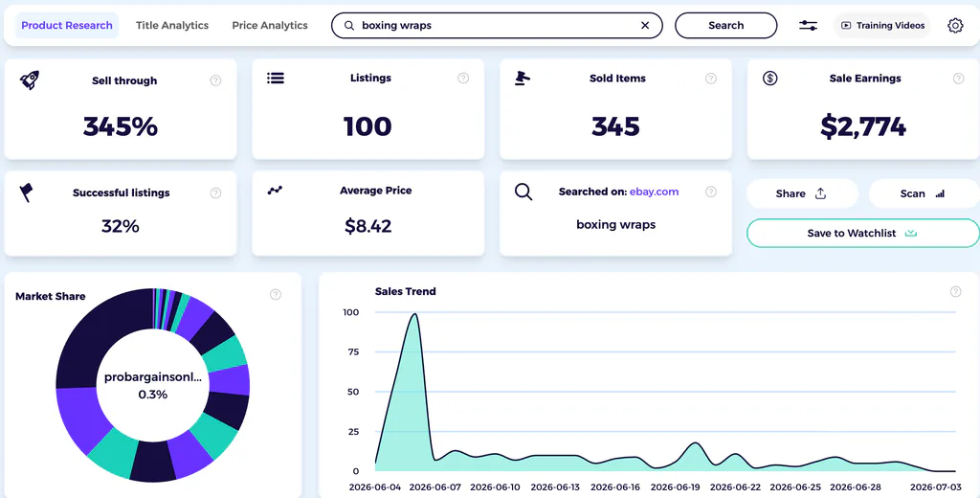Click the probargainsonl... 0.3% donut label
980x498 pixels.
(153, 386)
